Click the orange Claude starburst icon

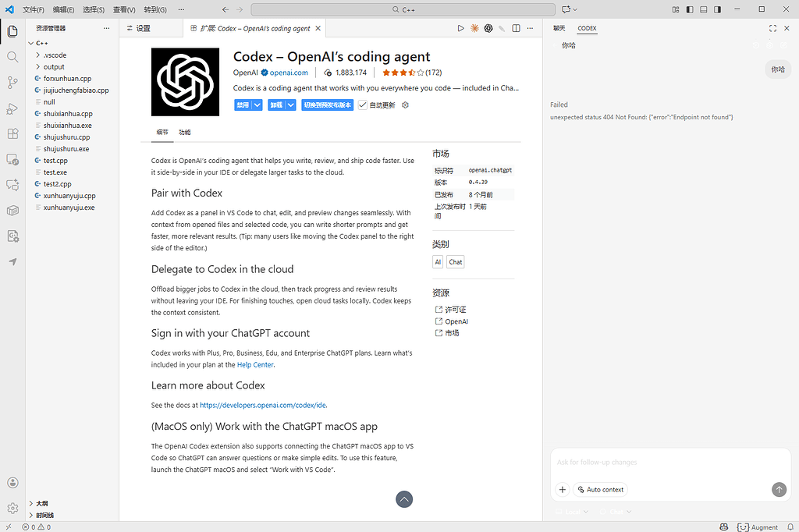[474, 29]
